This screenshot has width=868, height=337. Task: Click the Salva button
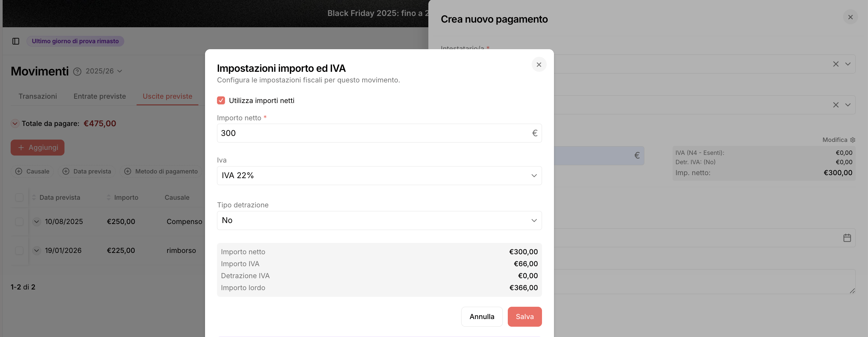tap(525, 316)
